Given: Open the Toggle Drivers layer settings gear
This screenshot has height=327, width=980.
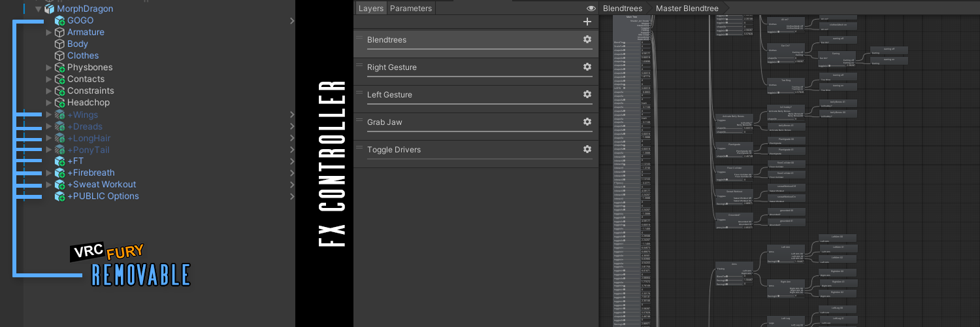Looking at the screenshot, I should [x=587, y=149].
